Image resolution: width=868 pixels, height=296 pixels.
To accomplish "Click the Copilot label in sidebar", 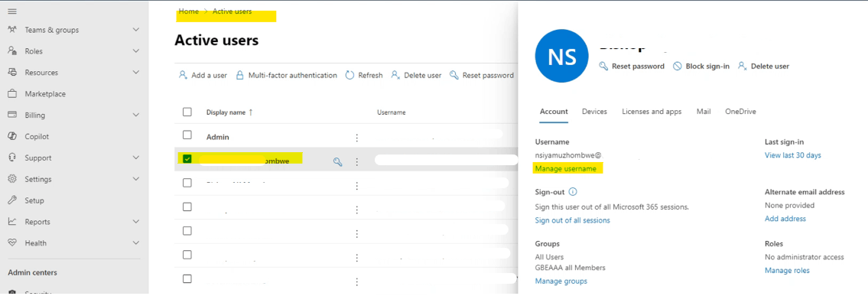I will point(37,137).
